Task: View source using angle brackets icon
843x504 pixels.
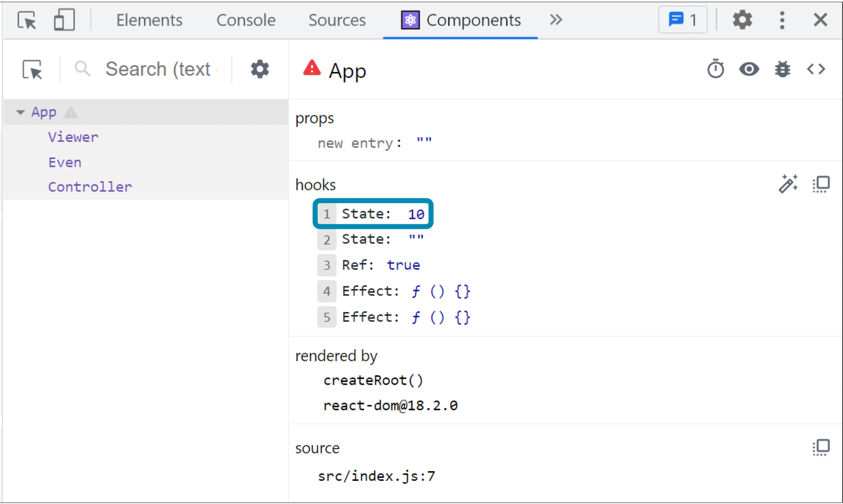Action: click(816, 69)
